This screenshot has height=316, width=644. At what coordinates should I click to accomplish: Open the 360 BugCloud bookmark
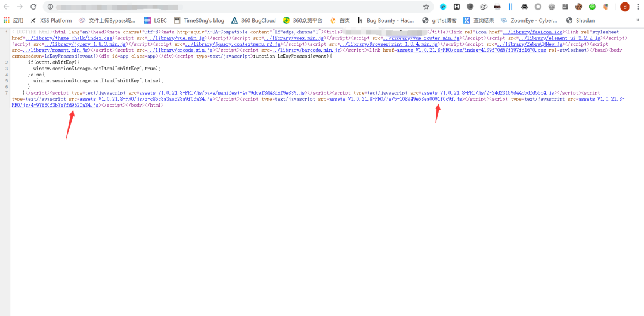coord(253,20)
